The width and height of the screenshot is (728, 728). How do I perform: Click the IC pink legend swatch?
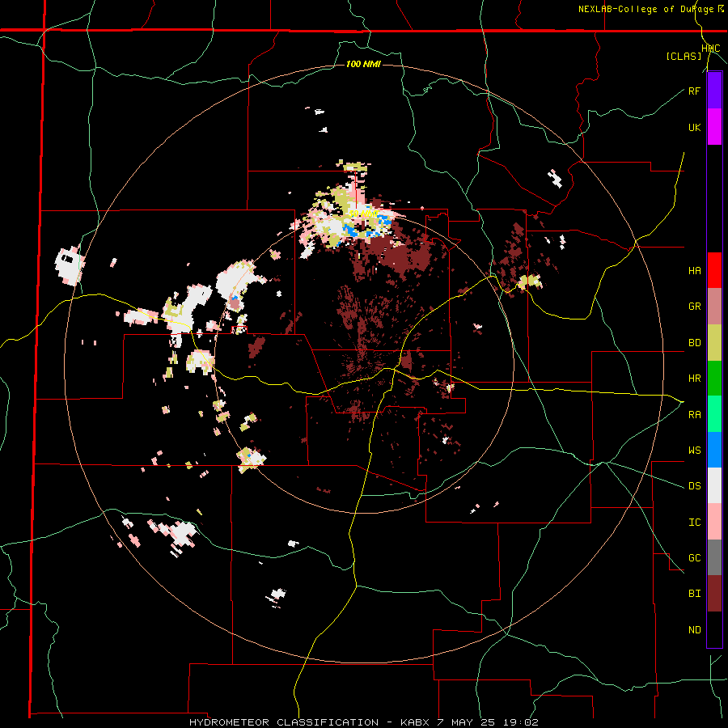point(714,522)
